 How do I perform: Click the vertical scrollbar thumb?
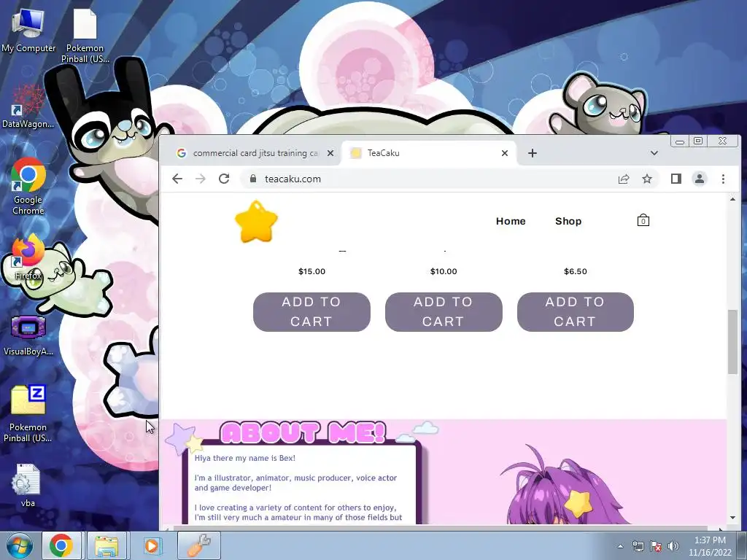click(x=732, y=341)
